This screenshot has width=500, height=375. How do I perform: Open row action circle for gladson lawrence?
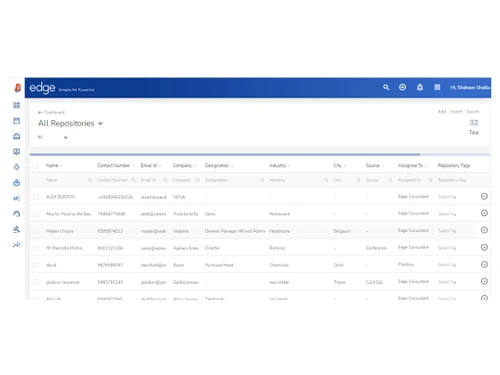click(484, 281)
